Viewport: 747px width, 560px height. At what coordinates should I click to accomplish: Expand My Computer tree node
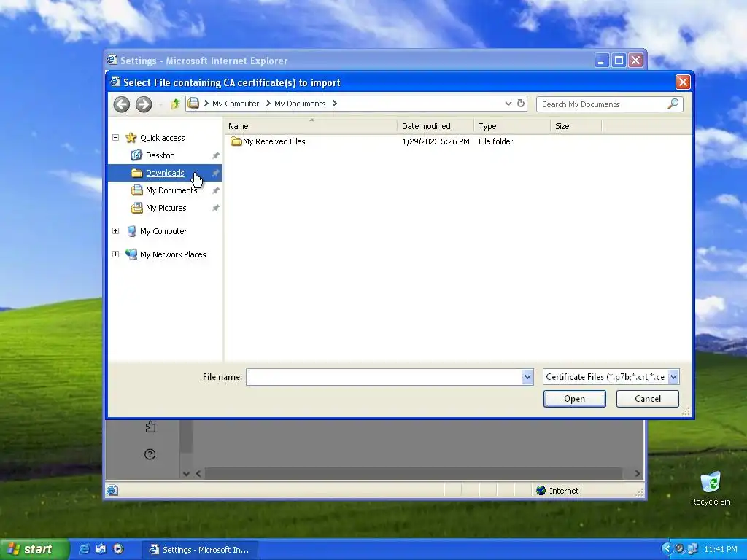point(115,230)
